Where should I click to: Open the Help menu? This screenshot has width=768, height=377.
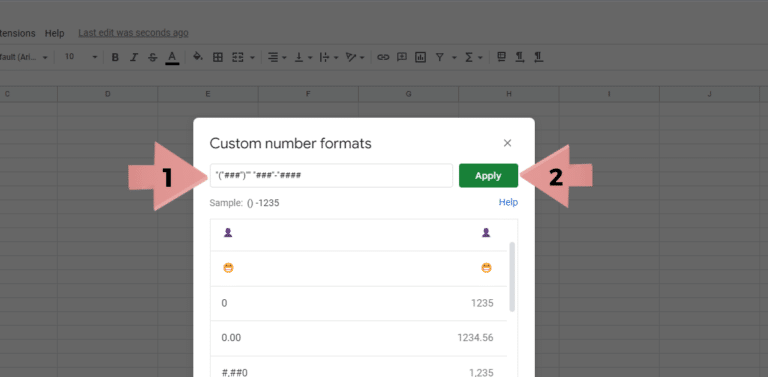click(x=54, y=33)
